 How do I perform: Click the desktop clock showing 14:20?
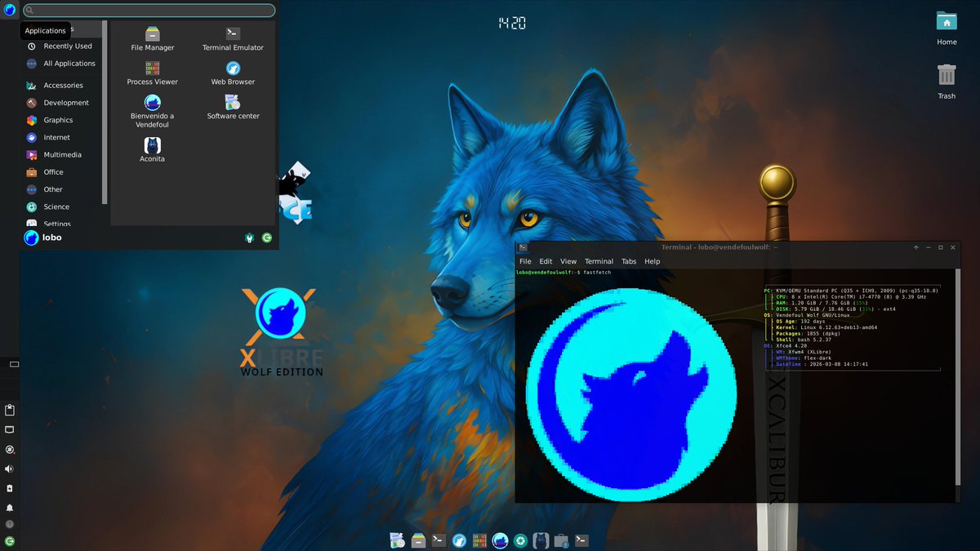512,24
